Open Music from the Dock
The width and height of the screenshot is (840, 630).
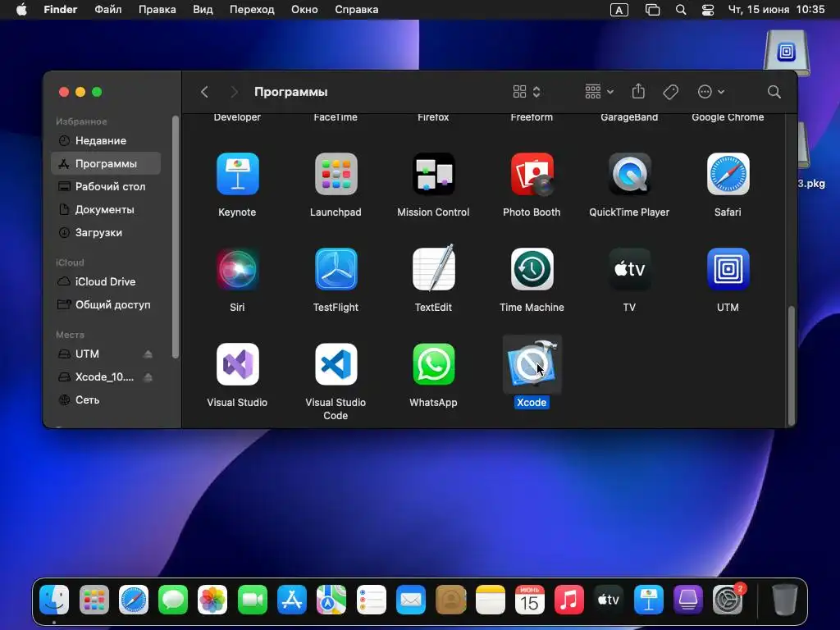pos(569,600)
